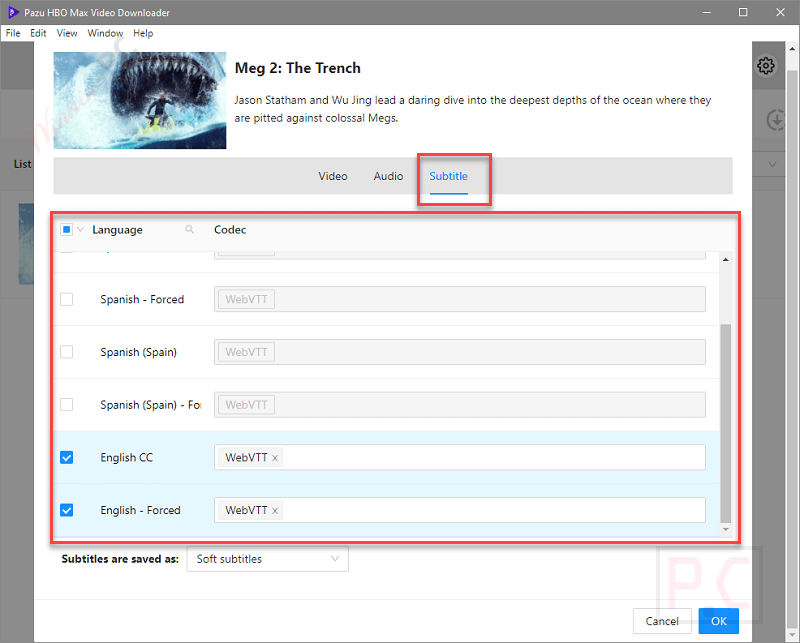Open codec field for English CC
This screenshot has width=800, height=643.
click(460, 457)
